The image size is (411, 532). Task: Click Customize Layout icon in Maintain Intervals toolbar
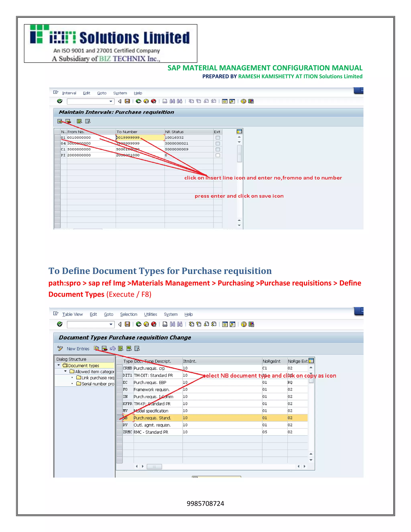[251, 101]
